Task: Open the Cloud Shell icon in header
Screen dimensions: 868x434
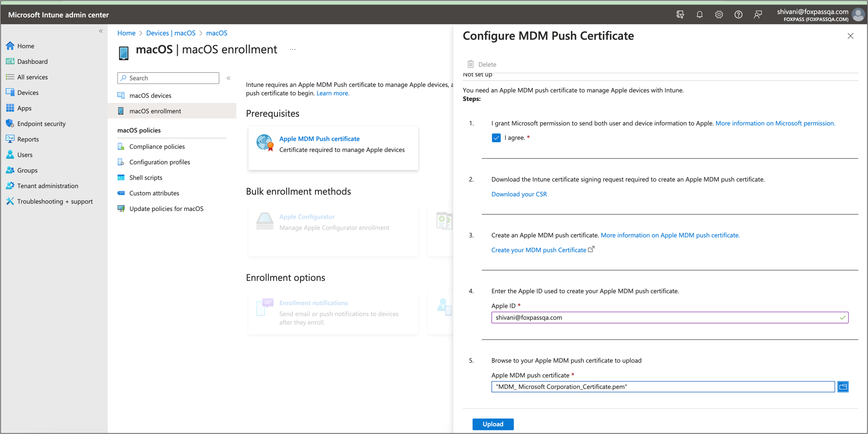Action: click(x=680, y=14)
